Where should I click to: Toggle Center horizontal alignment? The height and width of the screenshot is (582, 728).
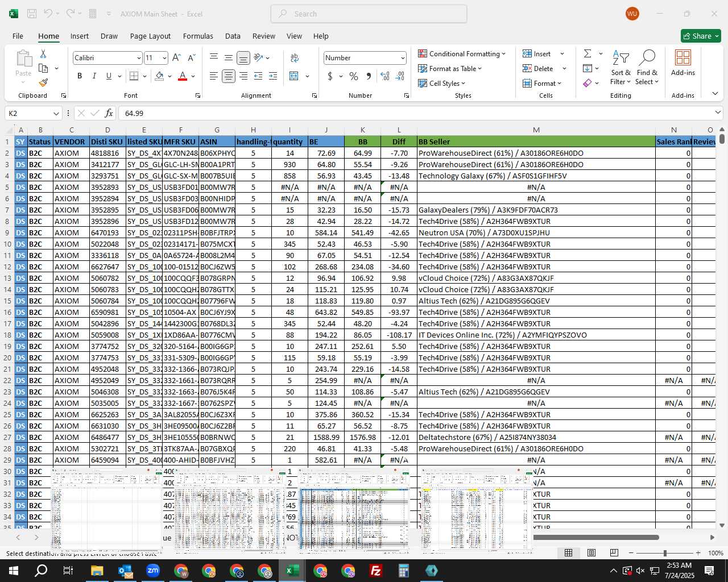point(229,76)
